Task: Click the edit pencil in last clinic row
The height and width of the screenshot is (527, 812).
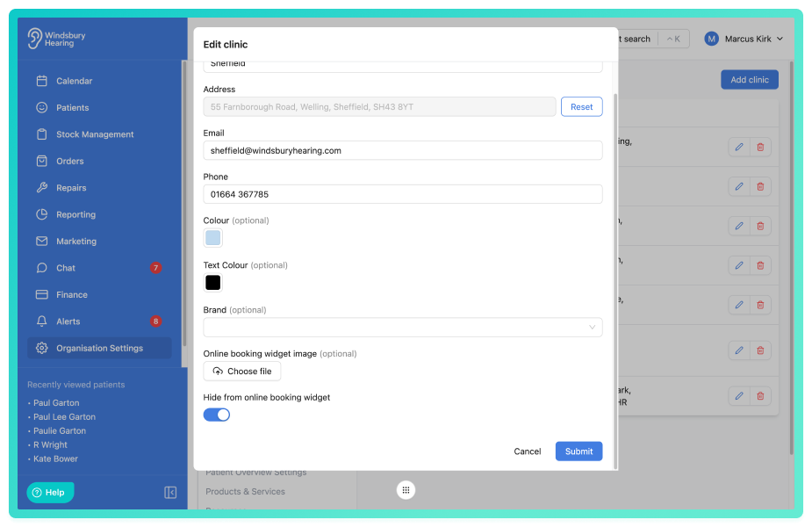Action: point(739,396)
